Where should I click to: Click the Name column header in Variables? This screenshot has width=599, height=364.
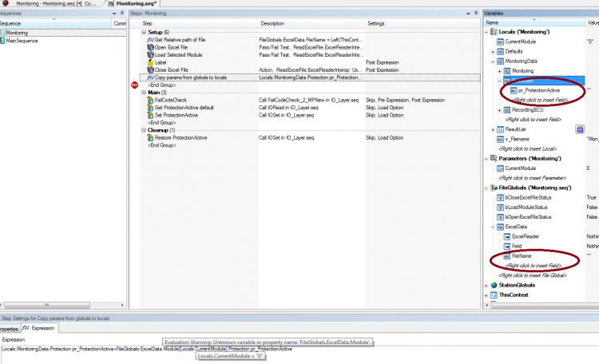click(534, 22)
